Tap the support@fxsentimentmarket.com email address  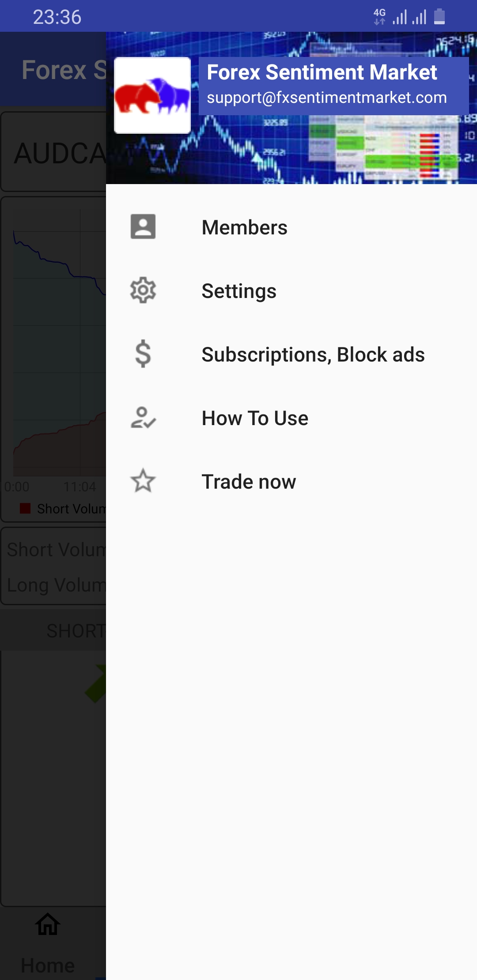(327, 98)
